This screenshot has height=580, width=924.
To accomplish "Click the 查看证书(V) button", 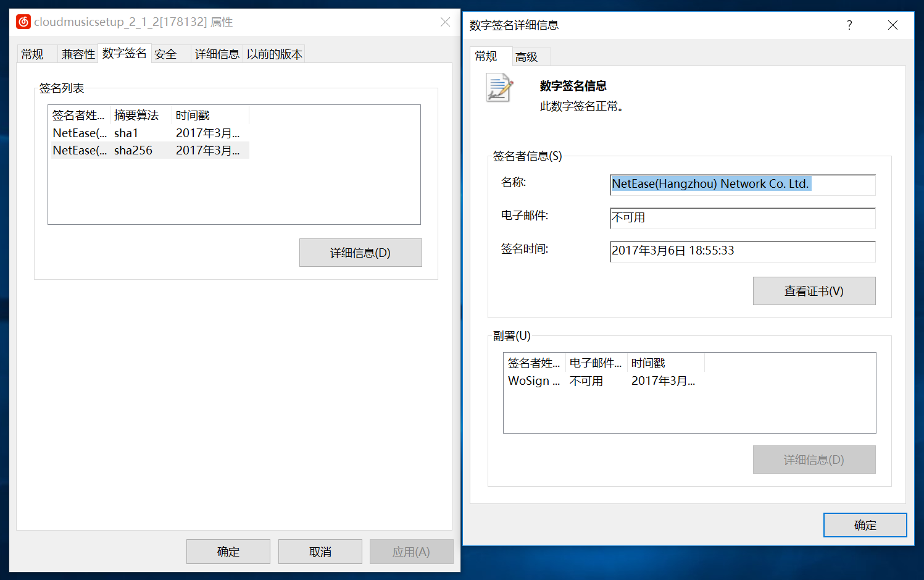I will click(814, 291).
